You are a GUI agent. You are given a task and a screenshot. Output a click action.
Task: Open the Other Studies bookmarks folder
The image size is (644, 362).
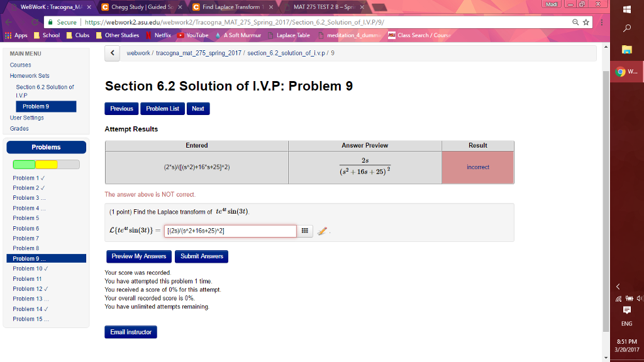coord(118,35)
